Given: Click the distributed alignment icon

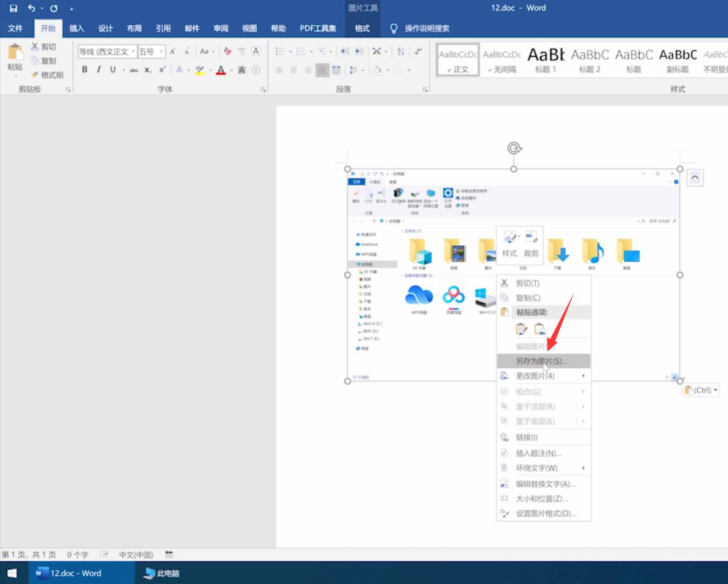Looking at the screenshot, I should pyautogui.click(x=336, y=70).
